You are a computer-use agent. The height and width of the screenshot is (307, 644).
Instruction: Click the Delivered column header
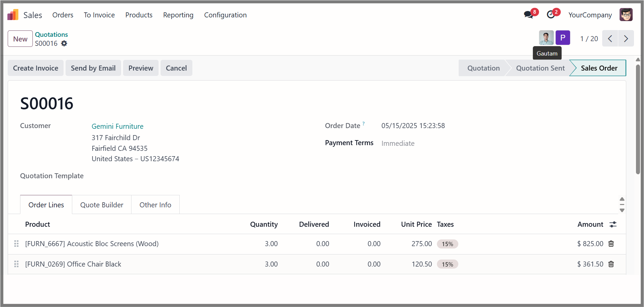(314, 224)
